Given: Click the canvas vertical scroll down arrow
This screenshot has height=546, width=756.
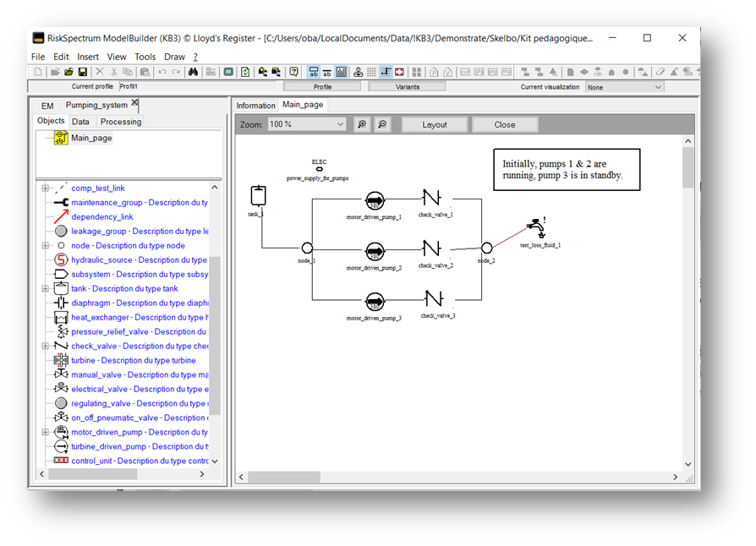Looking at the screenshot, I should coord(688,464).
